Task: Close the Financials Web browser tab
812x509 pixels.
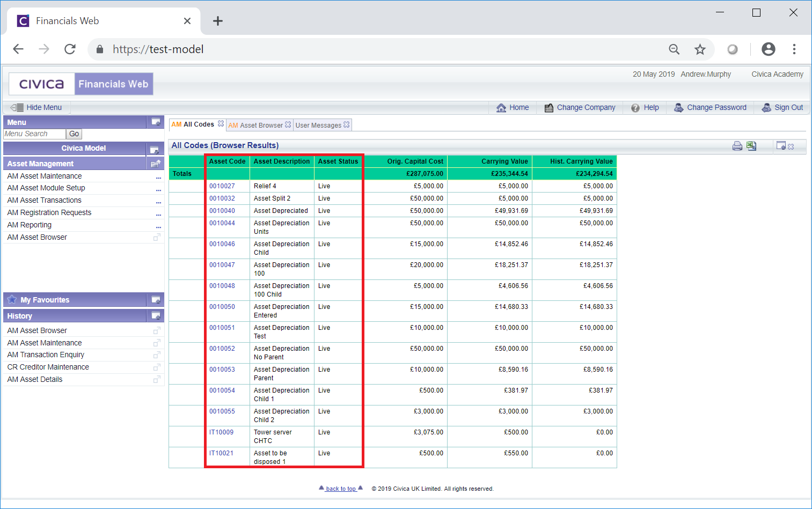Action: click(x=187, y=21)
